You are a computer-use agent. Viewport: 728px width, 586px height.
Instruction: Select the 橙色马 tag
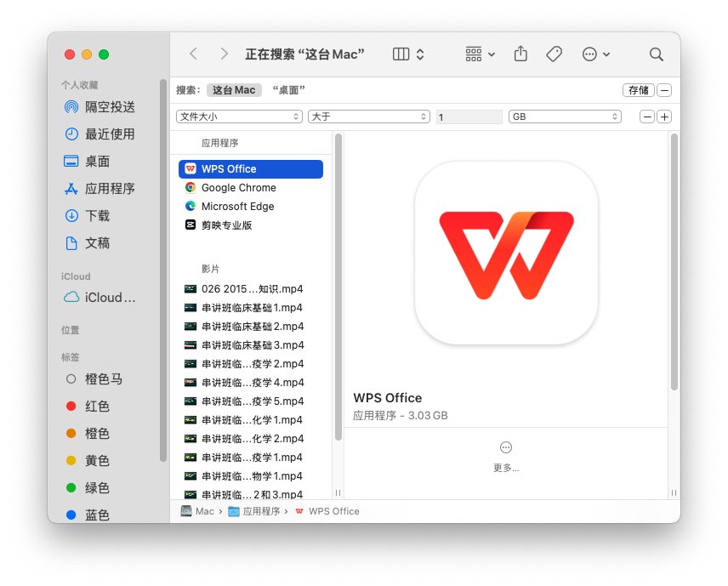pyautogui.click(x=94, y=379)
